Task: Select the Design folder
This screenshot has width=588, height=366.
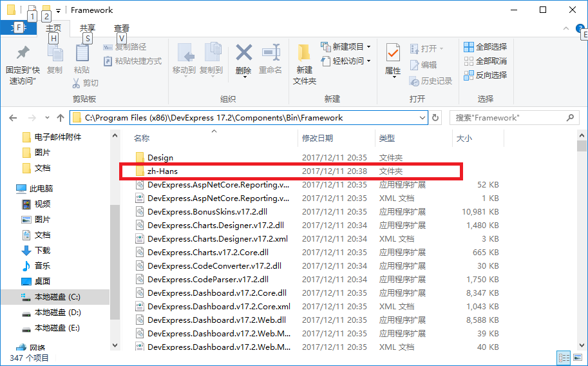Action: pyautogui.click(x=160, y=158)
